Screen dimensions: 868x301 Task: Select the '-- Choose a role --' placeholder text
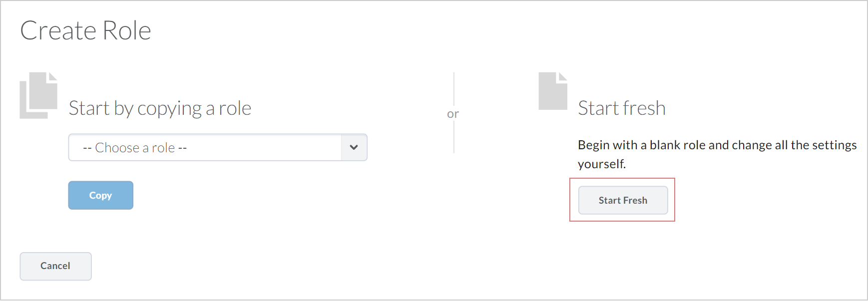(135, 148)
